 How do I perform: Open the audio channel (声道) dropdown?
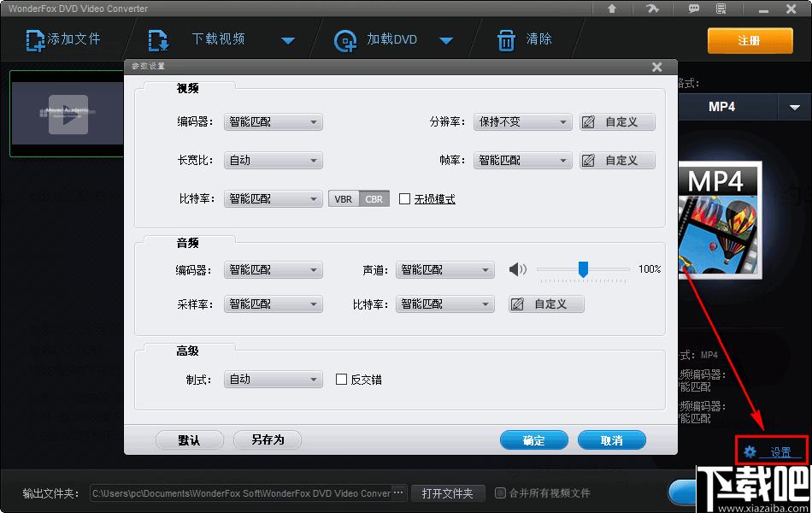coord(444,270)
